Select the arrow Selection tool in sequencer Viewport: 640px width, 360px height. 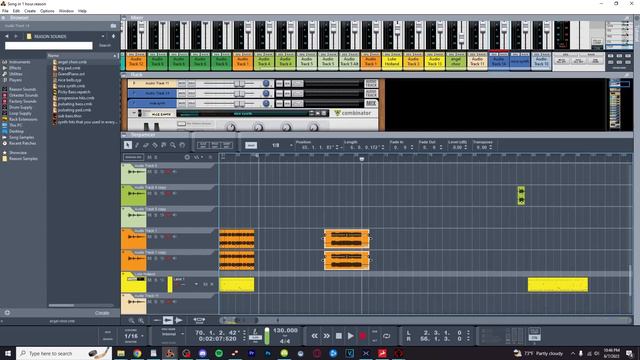point(127,145)
